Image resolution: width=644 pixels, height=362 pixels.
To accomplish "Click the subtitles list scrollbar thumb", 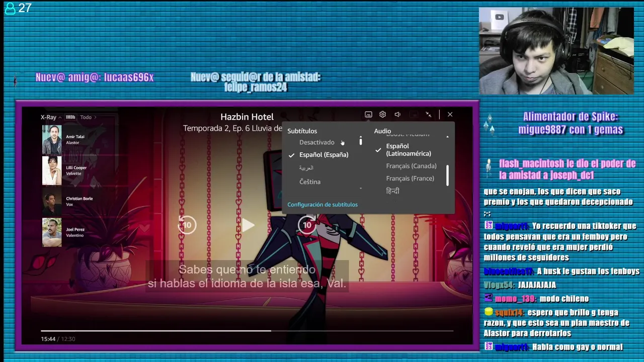I will (x=360, y=142).
